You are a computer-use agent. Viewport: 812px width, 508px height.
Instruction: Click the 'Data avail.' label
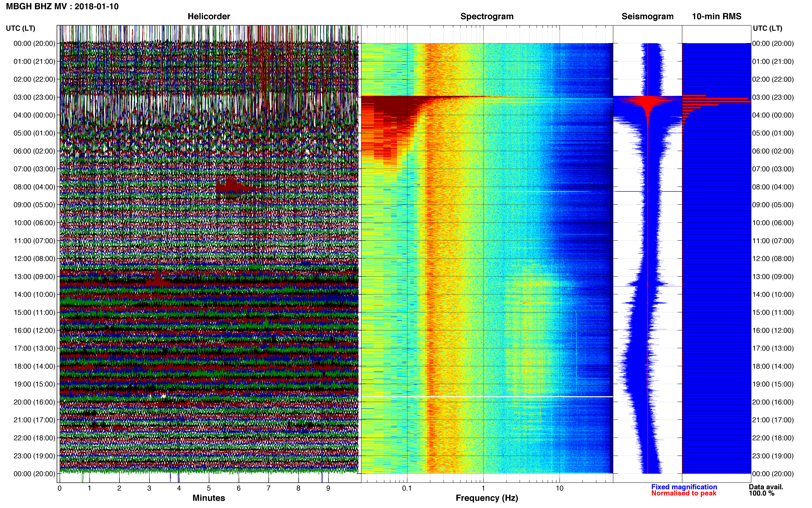click(766, 487)
